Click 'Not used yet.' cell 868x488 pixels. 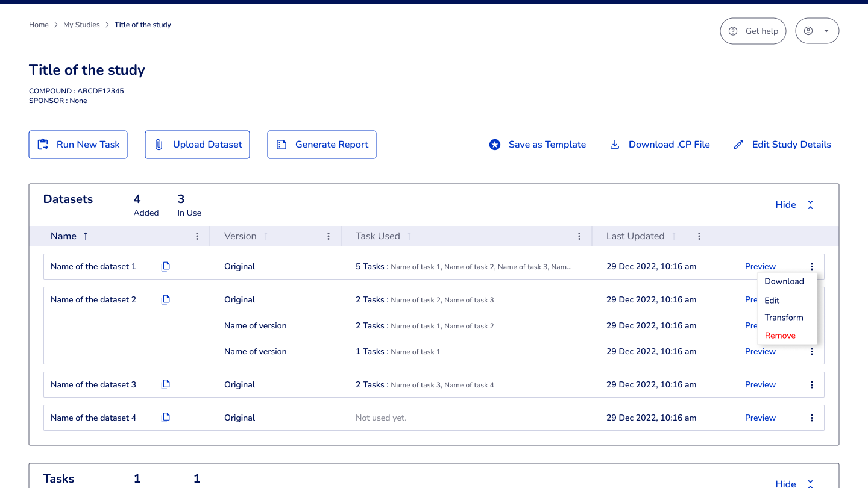click(381, 418)
